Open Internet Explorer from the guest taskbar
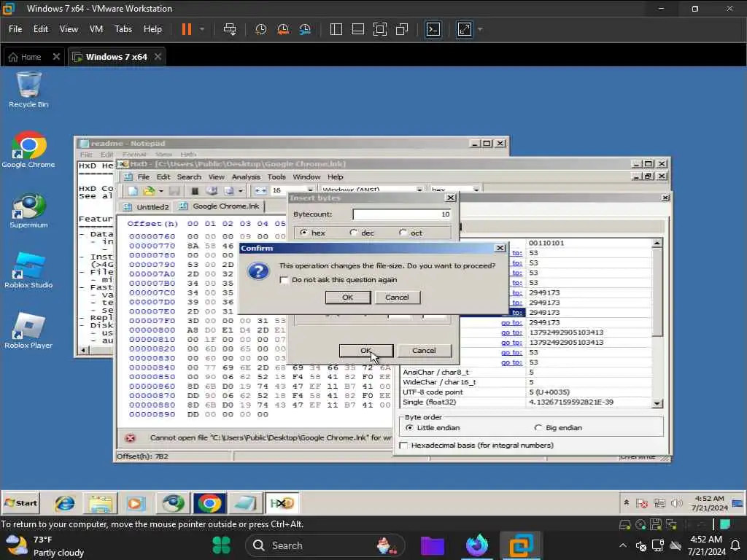 pos(64,503)
